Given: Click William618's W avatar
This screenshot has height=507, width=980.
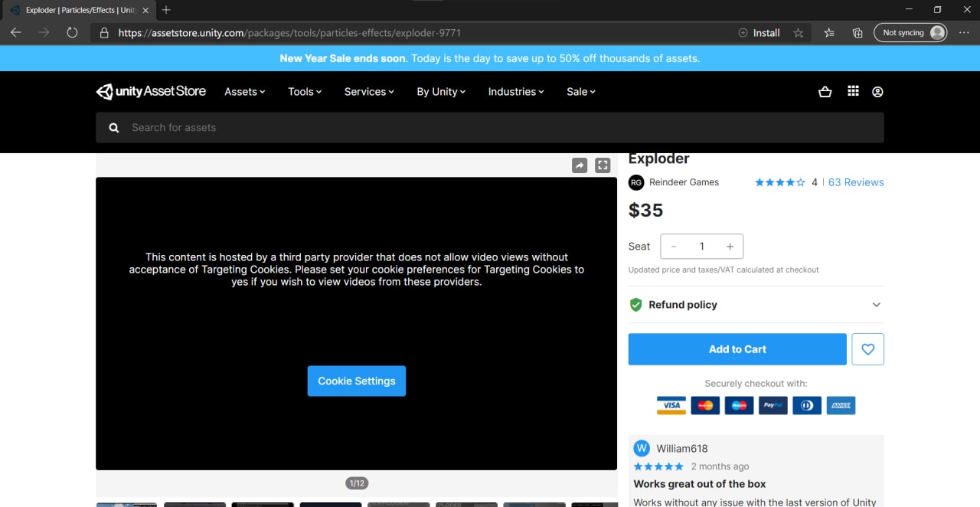Looking at the screenshot, I should coord(642,449).
